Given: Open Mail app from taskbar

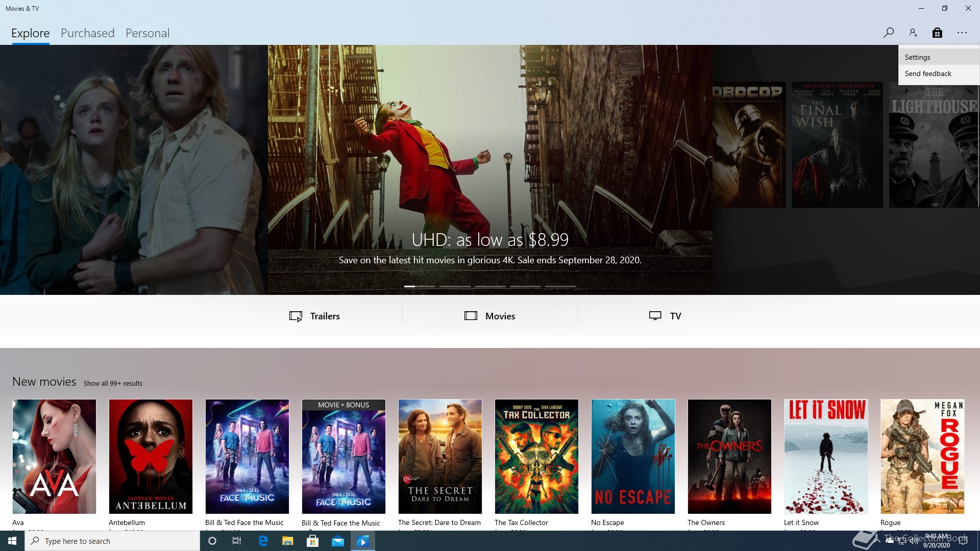Looking at the screenshot, I should [x=338, y=541].
